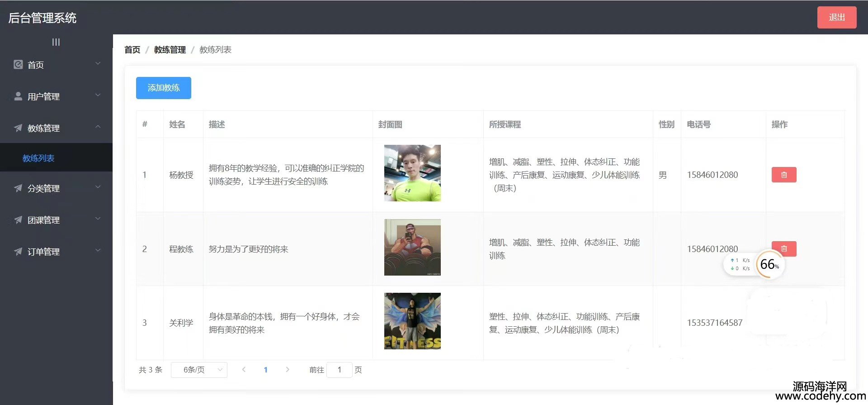Expand the 分类管理 menu chevron
This screenshot has height=405, width=868.
[98, 187]
